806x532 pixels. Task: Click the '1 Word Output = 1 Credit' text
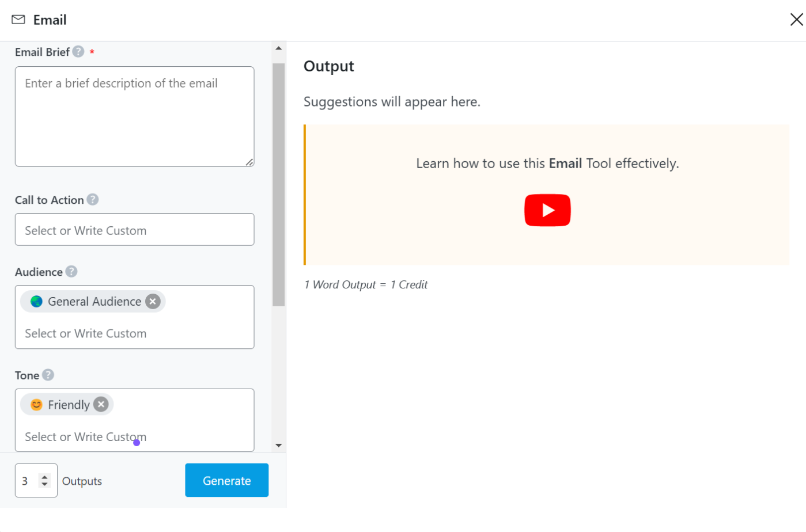[x=366, y=284]
